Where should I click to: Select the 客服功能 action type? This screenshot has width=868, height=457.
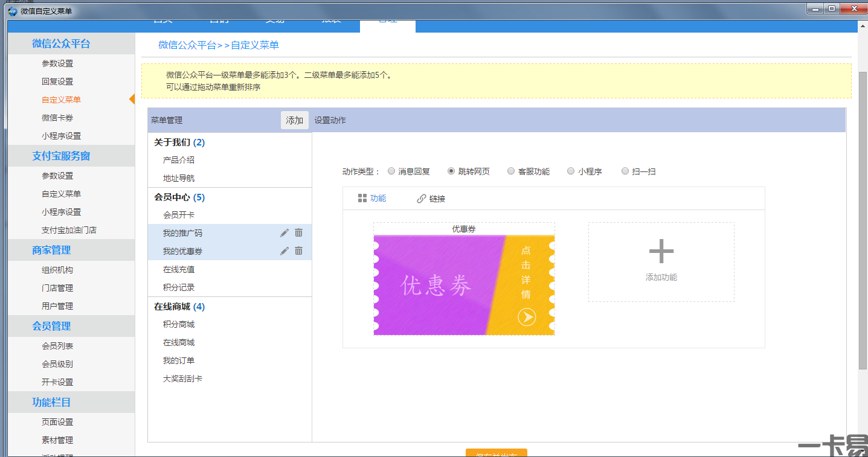coord(511,171)
